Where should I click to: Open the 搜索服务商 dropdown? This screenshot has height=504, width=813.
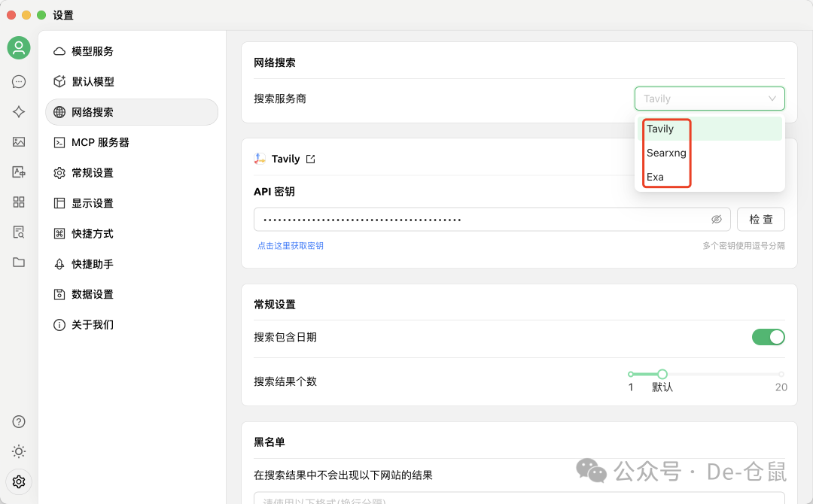708,99
